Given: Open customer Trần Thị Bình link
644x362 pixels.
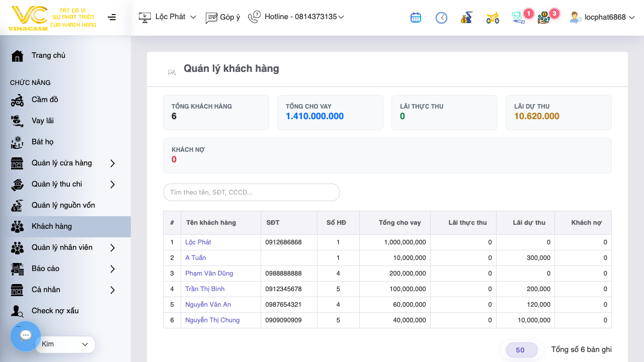Looking at the screenshot, I should click(x=205, y=289).
